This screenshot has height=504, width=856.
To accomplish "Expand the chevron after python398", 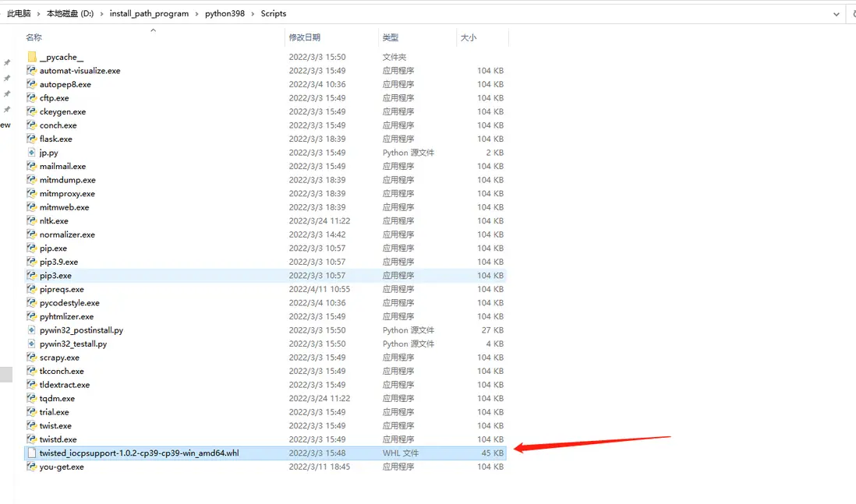I will click(x=253, y=14).
